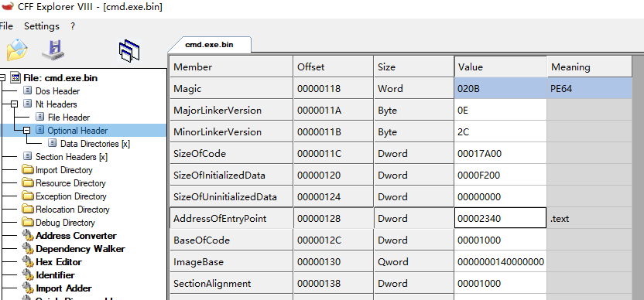The width and height of the screenshot is (644, 300).
Task: Click the Nt Headers node icon
Action: [28, 104]
